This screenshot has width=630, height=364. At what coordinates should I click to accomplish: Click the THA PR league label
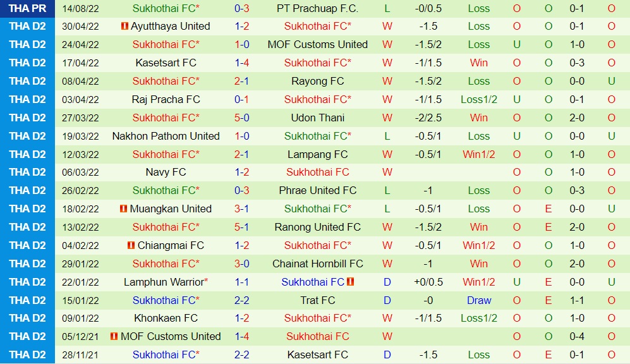click(x=27, y=8)
